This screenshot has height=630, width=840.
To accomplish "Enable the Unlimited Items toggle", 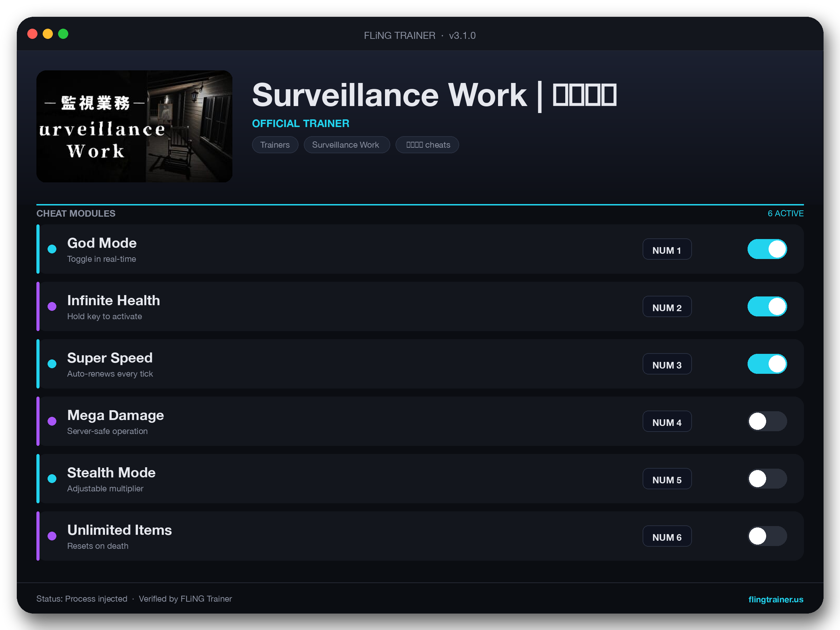I will tap(767, 536).
